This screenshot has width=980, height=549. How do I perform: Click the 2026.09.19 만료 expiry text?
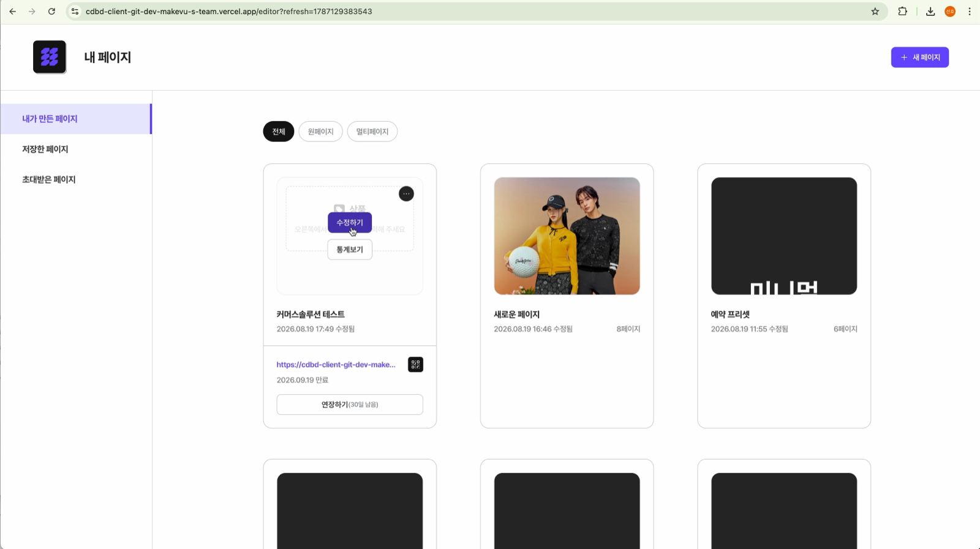pos(303,380)
